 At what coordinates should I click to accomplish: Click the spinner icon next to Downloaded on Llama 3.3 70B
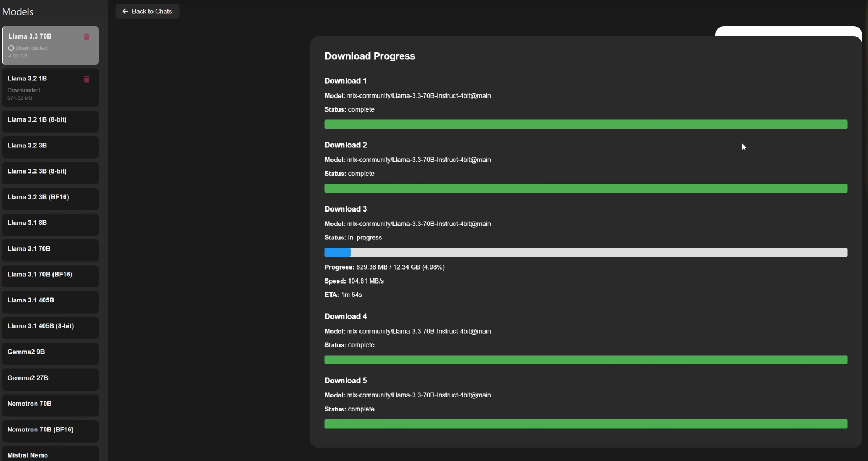point(11,48)
